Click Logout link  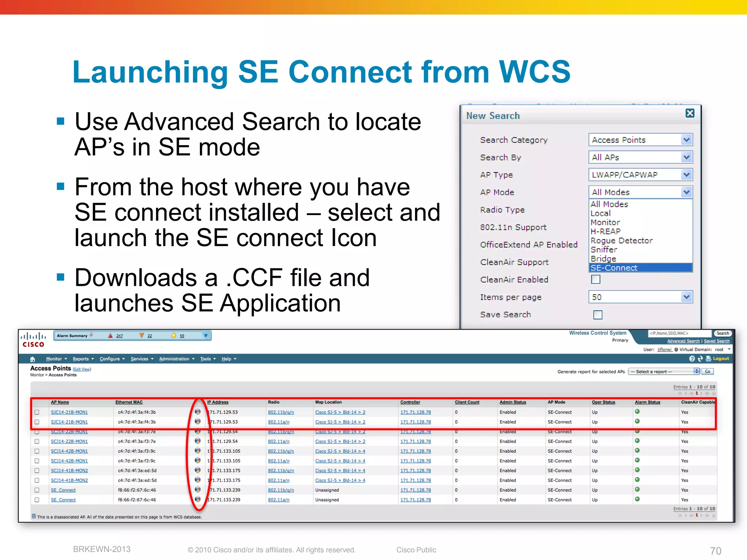pyautogui.click(x=721, y=359)
